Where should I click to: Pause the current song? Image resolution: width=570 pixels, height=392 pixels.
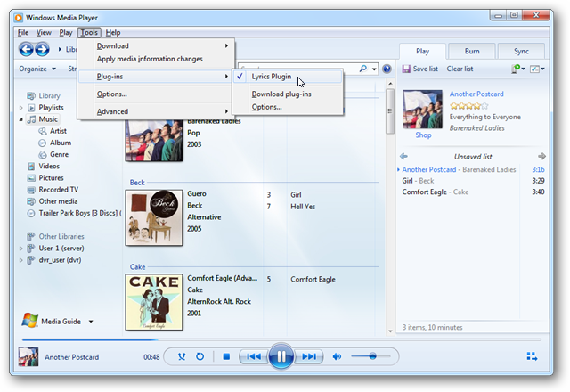tap(281, 356)
